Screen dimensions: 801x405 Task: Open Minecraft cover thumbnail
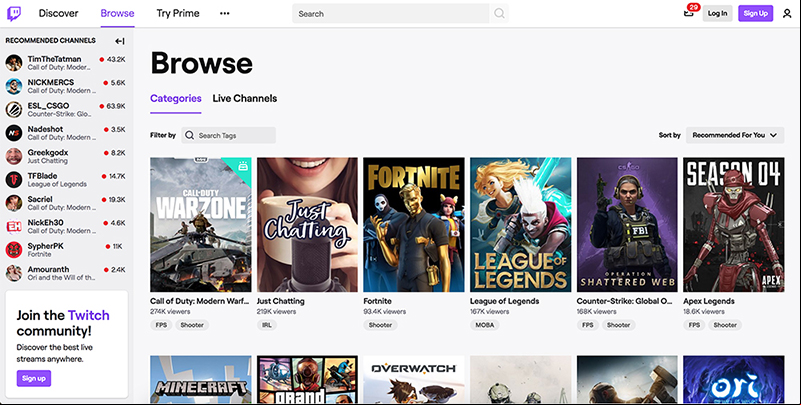(x=201, y=379)
